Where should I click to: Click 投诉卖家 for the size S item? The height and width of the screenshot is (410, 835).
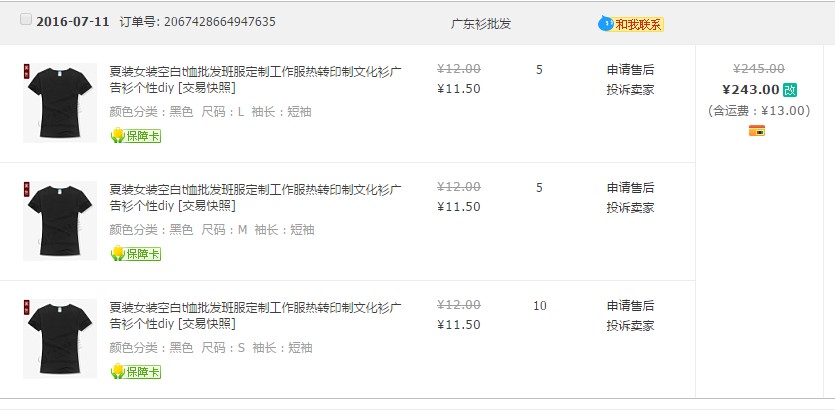[630, 325]
